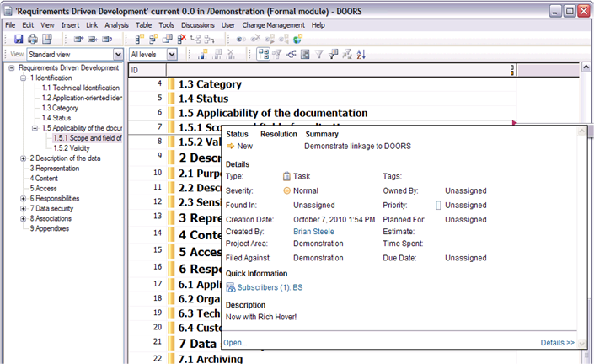Click the module explorer panel icon
Screen dimensions: 594x364
305,55
